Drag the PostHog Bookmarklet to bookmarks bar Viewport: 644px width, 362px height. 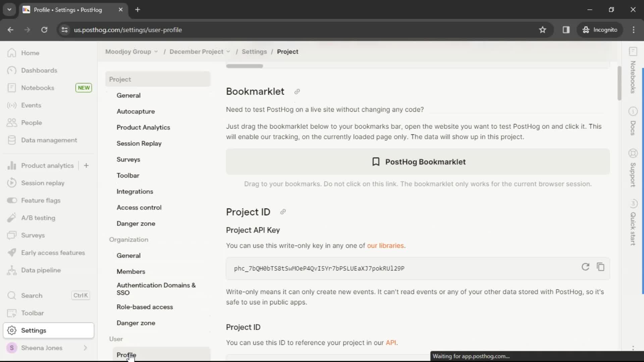click(418, 162)
